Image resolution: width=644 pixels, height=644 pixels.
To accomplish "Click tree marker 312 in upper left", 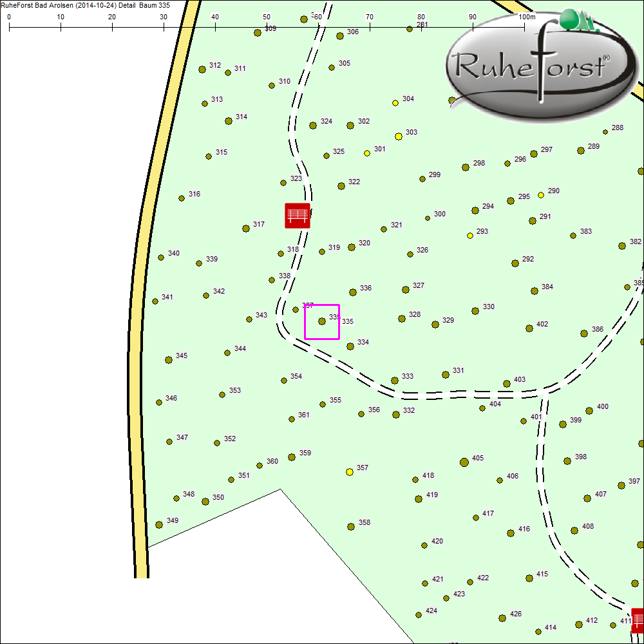I will pyautogui.click(x=202, y=69).
